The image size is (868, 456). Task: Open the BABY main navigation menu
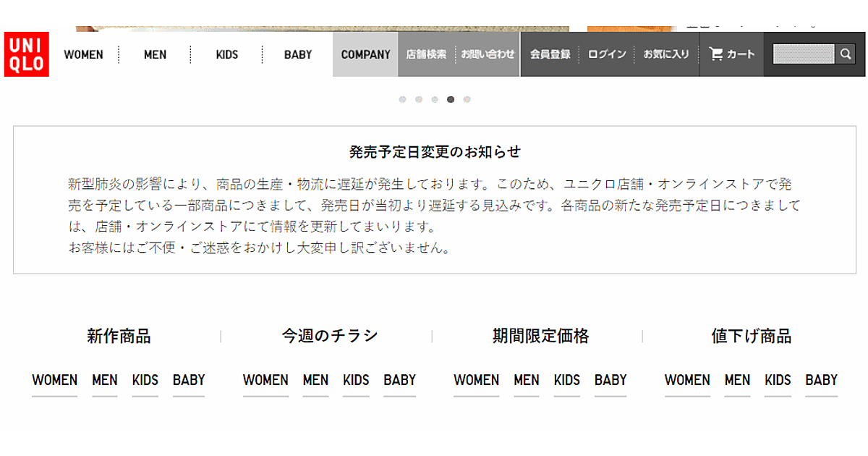(298, 54)
